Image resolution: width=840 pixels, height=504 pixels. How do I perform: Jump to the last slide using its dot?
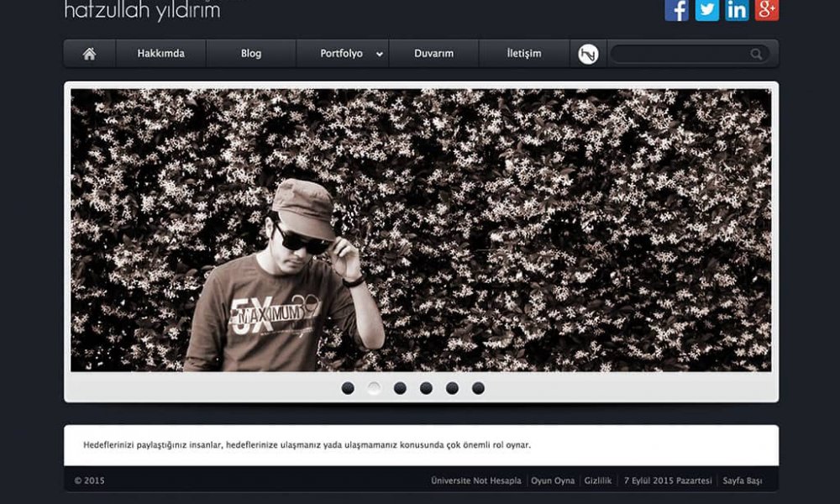(x=480, y=387)
